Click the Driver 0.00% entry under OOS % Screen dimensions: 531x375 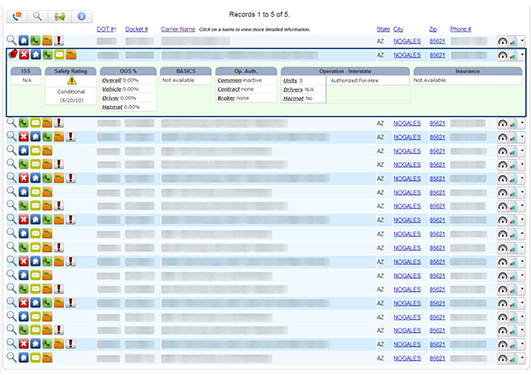tap(119, 98)
